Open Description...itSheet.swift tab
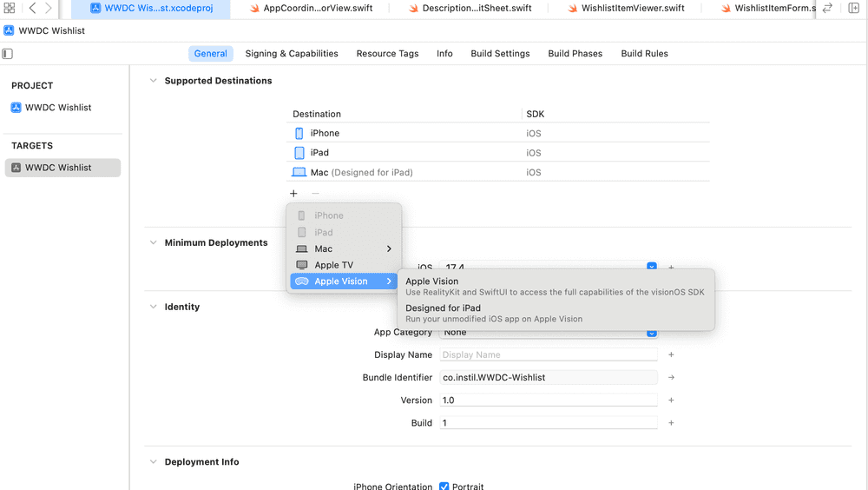Screen dimensions: 868x490 click(x=470, y=9)
